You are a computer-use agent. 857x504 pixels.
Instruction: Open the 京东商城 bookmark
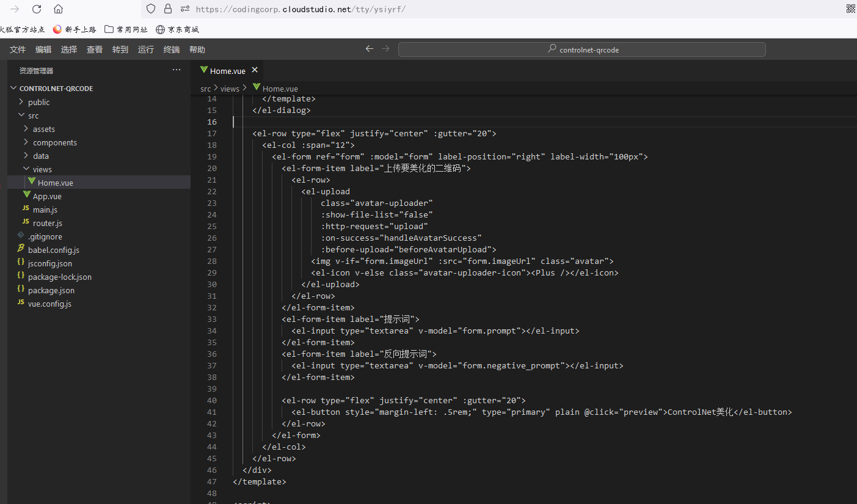[x=177, y=29]
